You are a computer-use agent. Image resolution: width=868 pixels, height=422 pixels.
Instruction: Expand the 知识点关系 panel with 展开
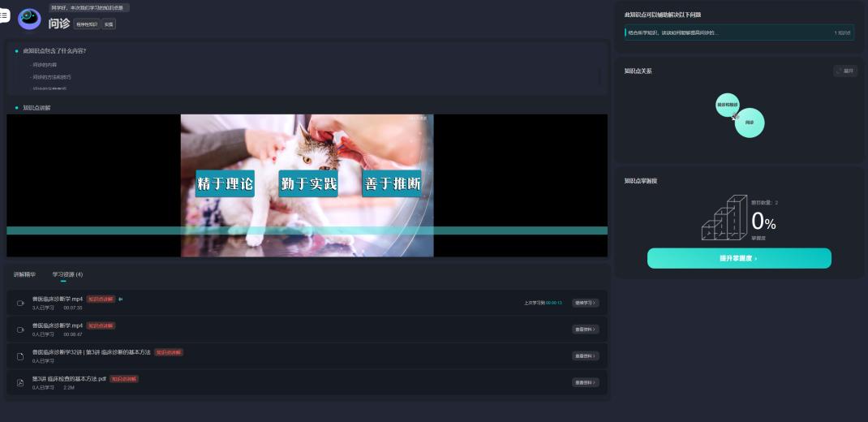[844, 71]
